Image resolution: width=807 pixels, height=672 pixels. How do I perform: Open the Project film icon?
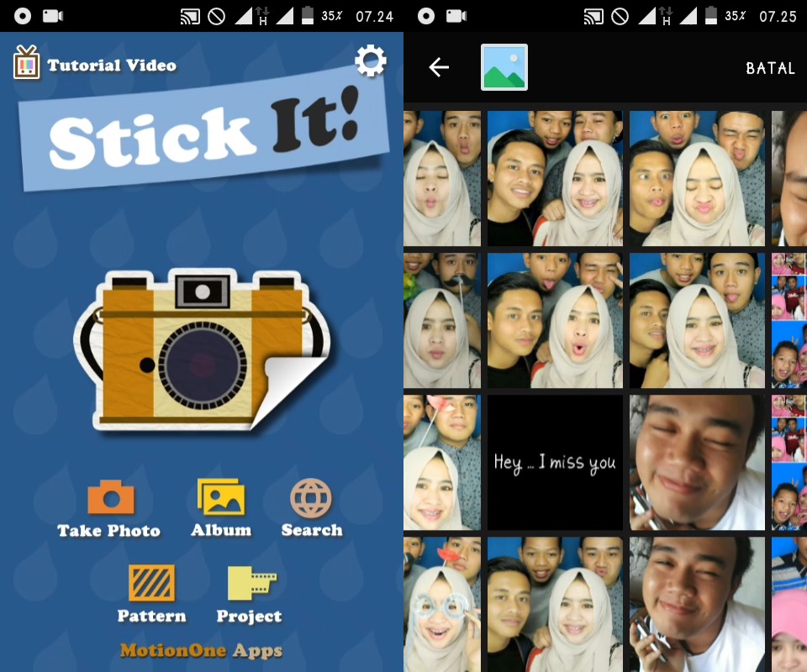point(251,583)
